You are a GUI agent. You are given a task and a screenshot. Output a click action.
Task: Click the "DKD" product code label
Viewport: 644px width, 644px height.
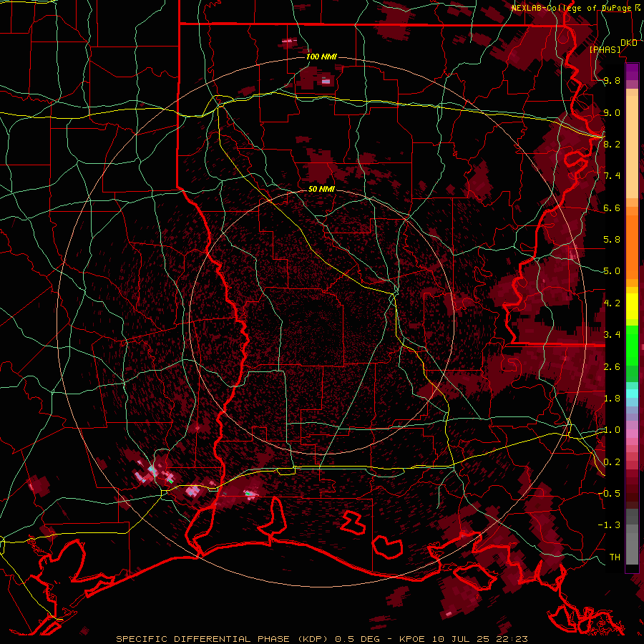pos(629,43)
